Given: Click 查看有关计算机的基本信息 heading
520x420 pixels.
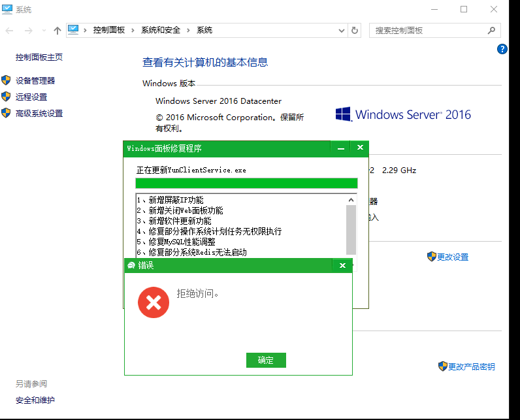Looking at the screenshot, I should tap(205, 62).
